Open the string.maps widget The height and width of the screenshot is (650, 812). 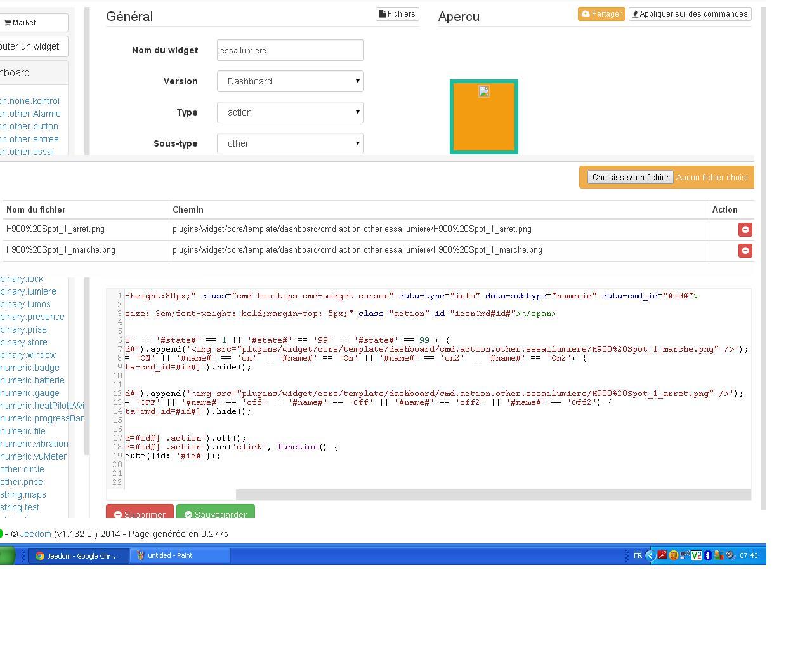pos(23,494)
